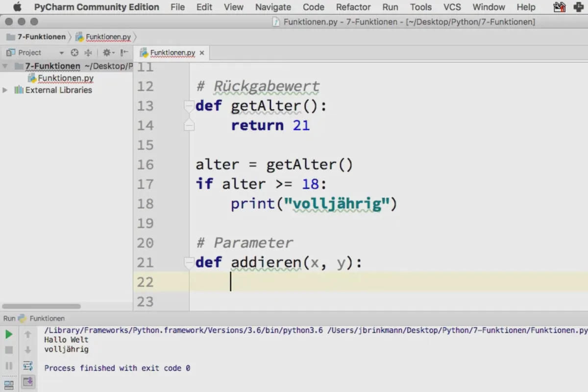Collapse getAlter function with fold marker on line 13
588x392 pixels.
click(x=189, y=105)
